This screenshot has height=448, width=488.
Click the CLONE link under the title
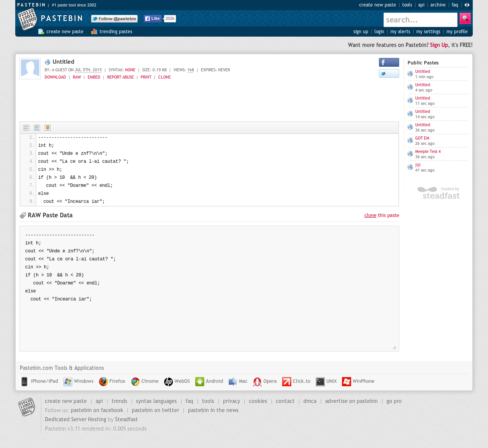coord(164,77)
